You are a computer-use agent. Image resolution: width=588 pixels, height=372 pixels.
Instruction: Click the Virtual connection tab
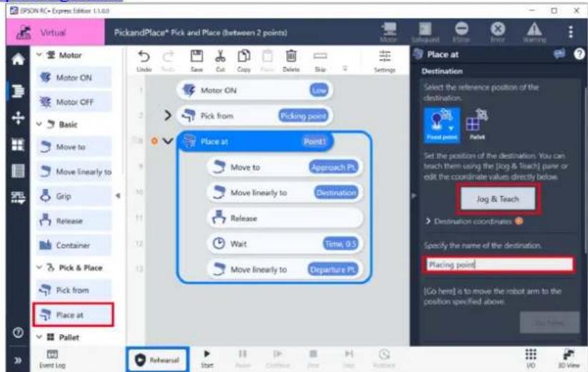[56, 32]
